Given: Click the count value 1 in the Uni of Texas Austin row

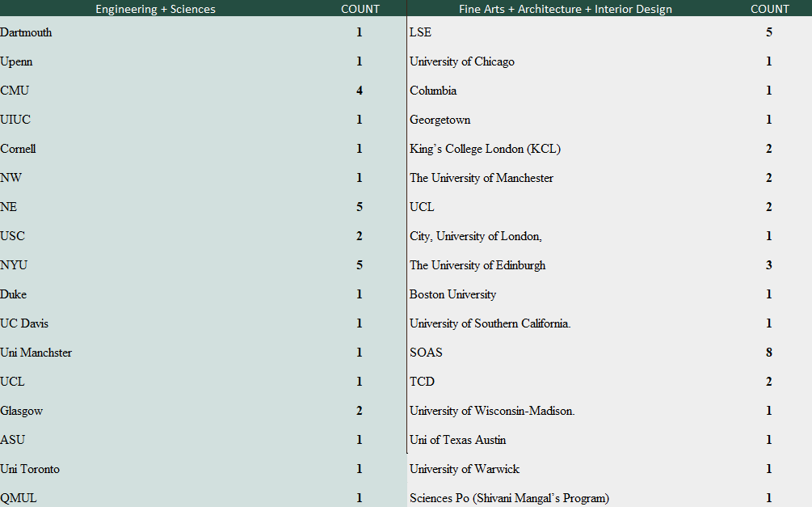Looking at the screenshot, I should [769, 440].
